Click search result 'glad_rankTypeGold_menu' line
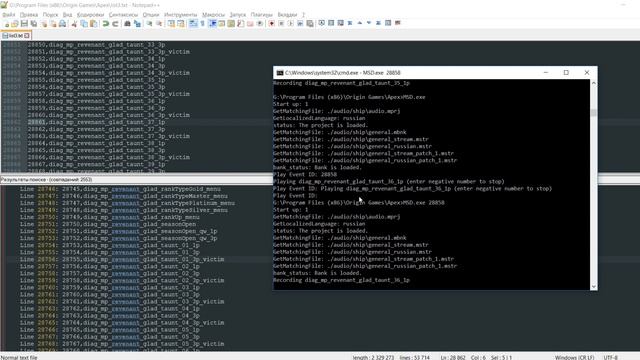640x360 pixels. tap(120, 189)
